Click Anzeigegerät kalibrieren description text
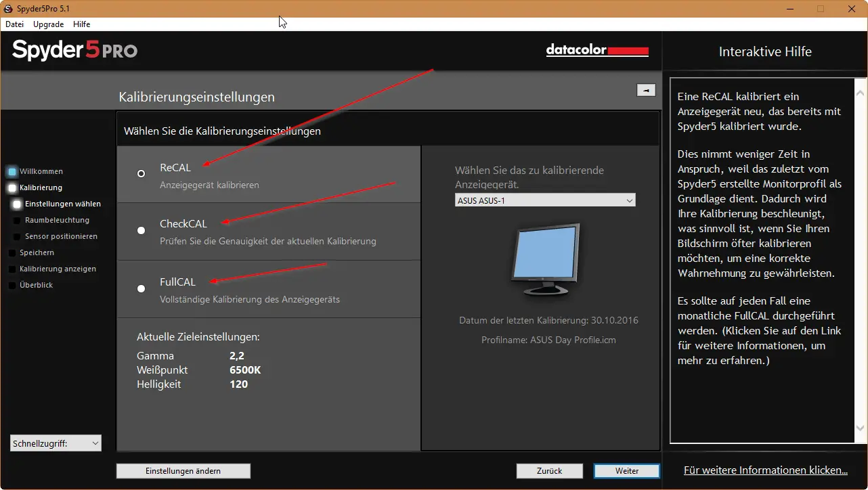The height and width of the screenshot is (490, 868). [209, 185]
